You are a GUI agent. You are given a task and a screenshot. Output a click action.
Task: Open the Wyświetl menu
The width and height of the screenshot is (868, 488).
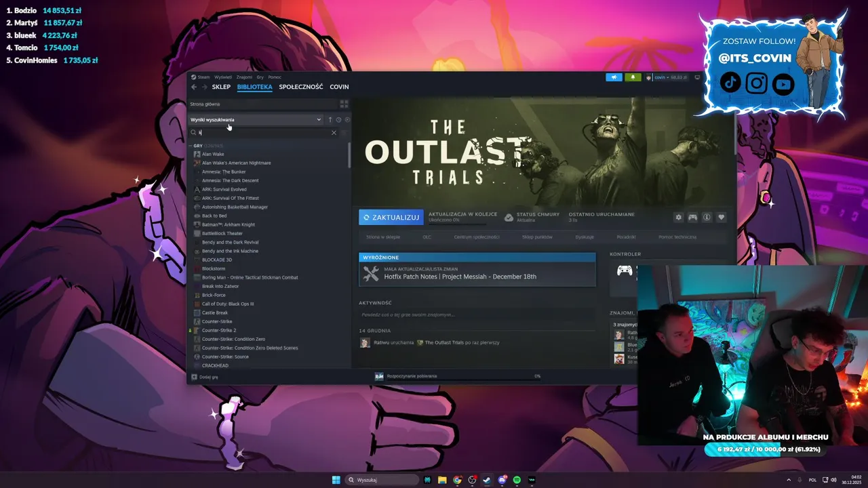pos(223,77)
